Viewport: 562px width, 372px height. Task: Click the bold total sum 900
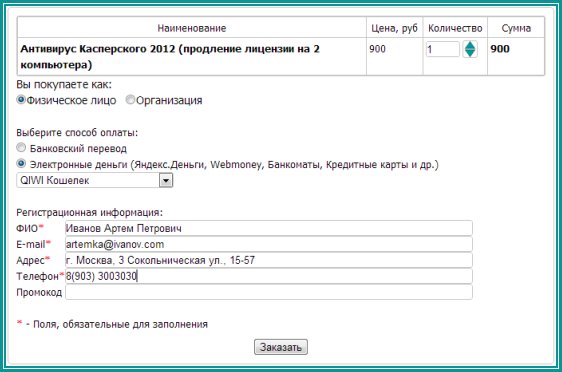[500, 49]
